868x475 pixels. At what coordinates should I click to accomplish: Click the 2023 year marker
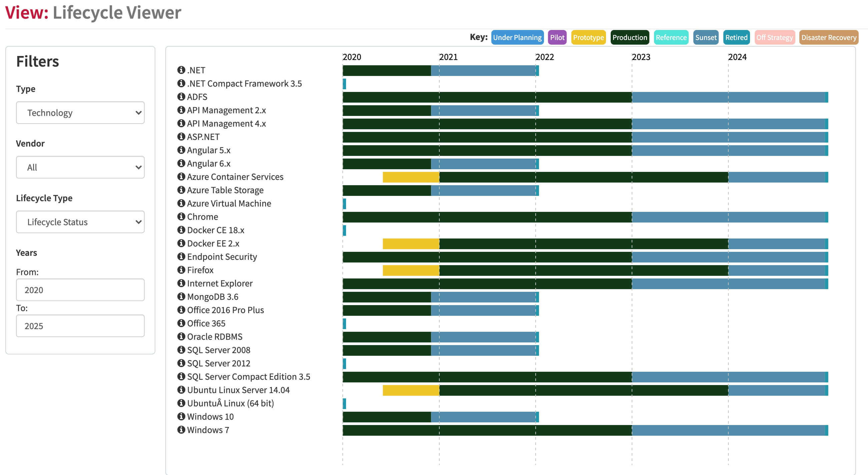pos(641,57)
